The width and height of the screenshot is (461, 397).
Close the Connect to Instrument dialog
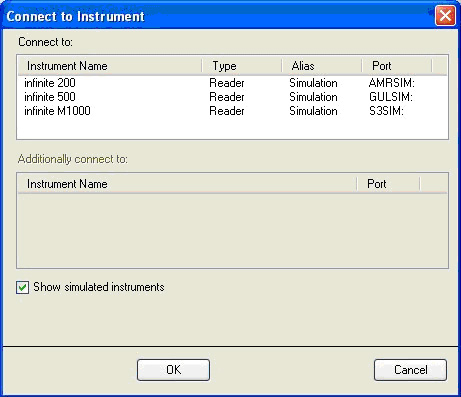pos(445,16)
